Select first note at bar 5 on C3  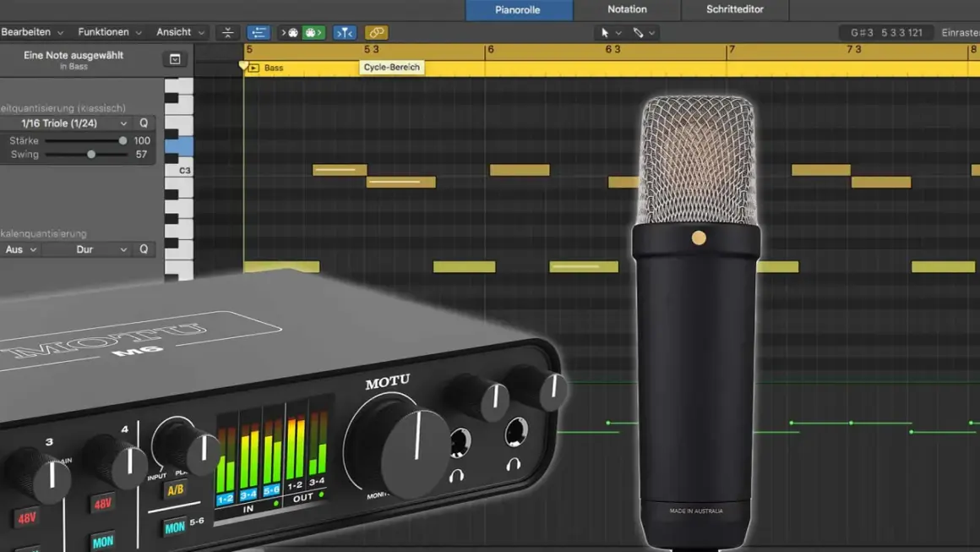click(x=340, y=170)
